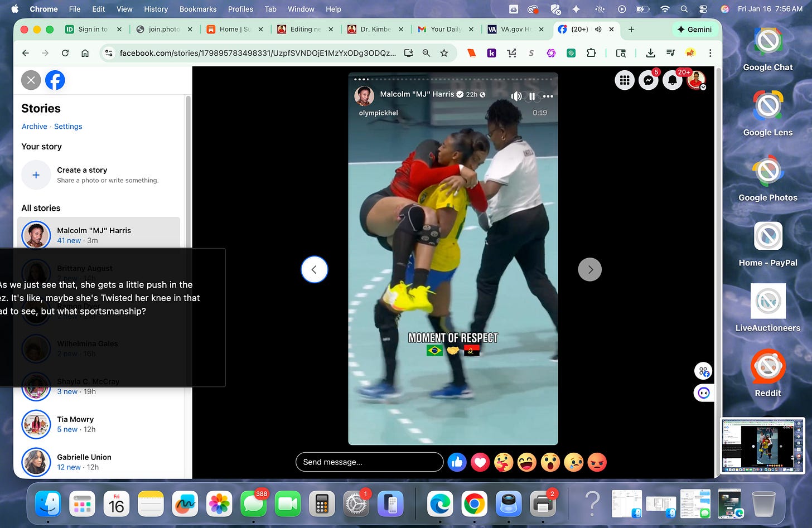Open account profile picture menu
The width and height of the screenshot is (812, 528).
(x=697, y=80)
